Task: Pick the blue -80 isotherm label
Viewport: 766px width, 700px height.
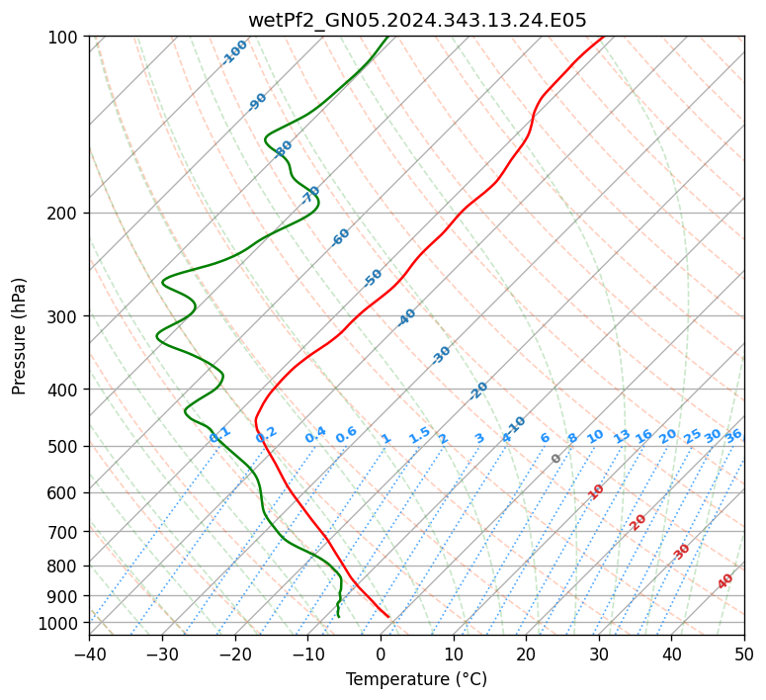Action: 283,149
